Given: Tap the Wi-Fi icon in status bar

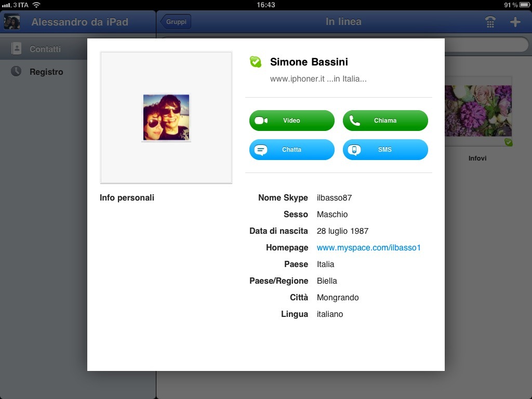Looking at the screenshot, I should pos(36,5).
